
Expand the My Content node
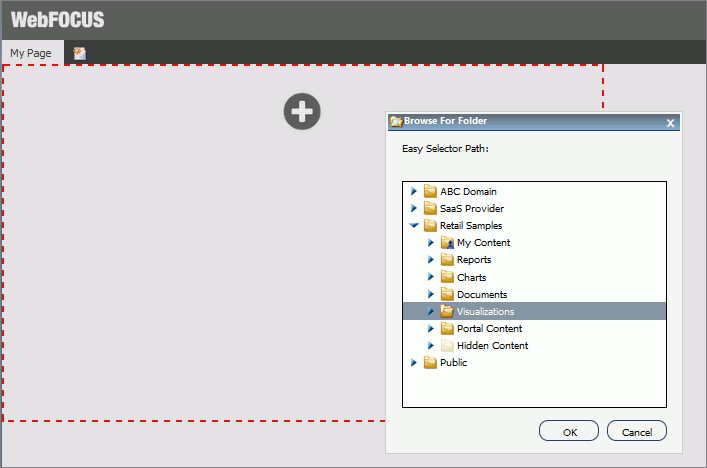(x=431, y=243)
